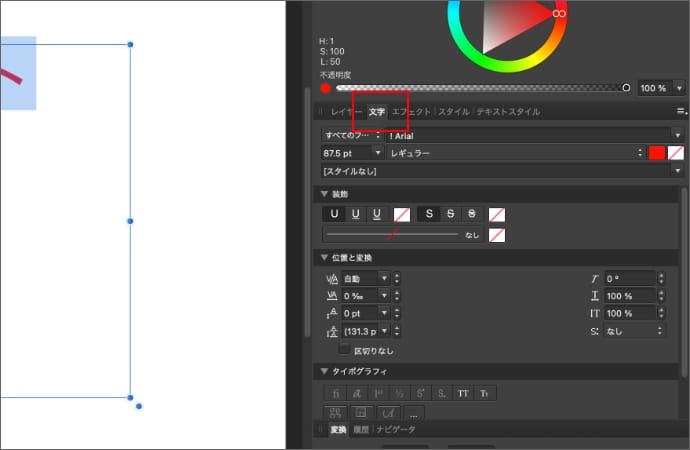
Task: Click the 87.5 pt font size field
Action: (345, 153)
